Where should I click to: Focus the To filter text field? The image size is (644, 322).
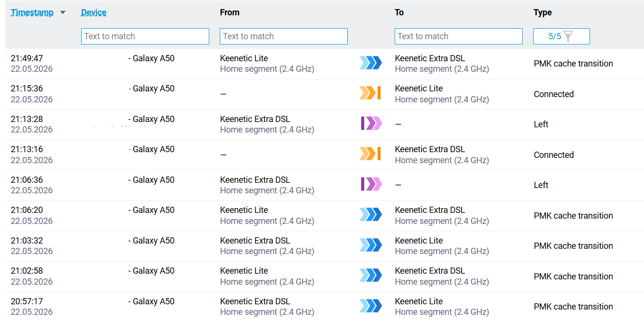tap(459, 36)
